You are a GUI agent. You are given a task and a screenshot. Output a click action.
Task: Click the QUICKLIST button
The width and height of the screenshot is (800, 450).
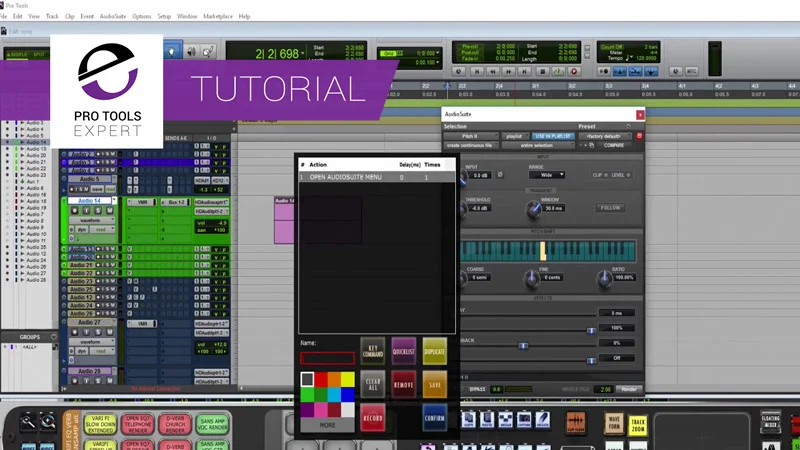(x=404, y=352)
